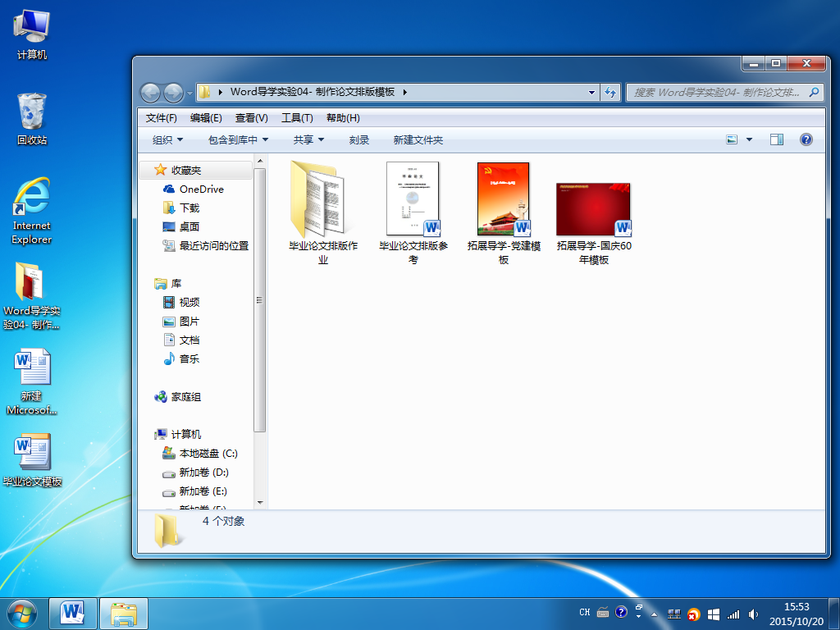The image size is (840, 630).
Task: Open the view options dropdown arrow
Action: tap(750, 139)
